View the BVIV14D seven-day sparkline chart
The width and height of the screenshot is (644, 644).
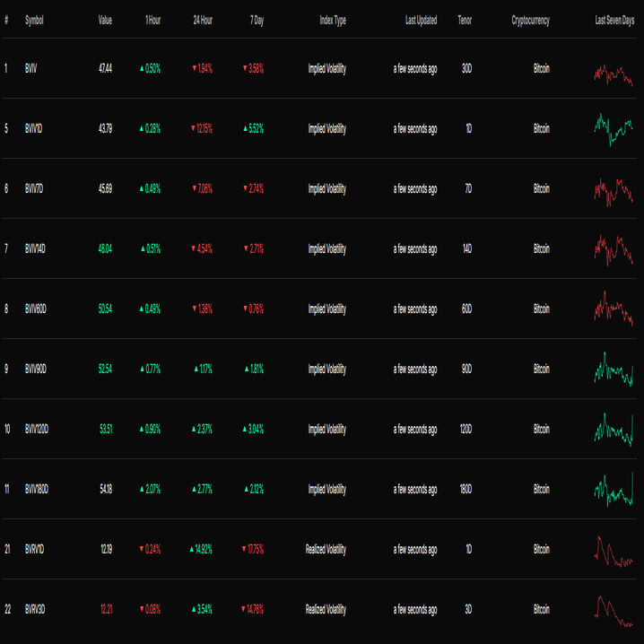(x=614, y=250)
